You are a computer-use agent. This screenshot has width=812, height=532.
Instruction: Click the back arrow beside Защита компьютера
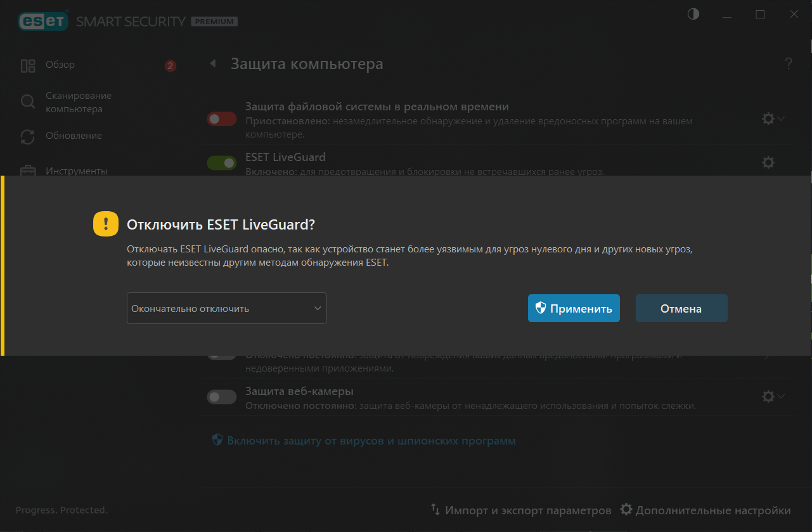[213, 63]
